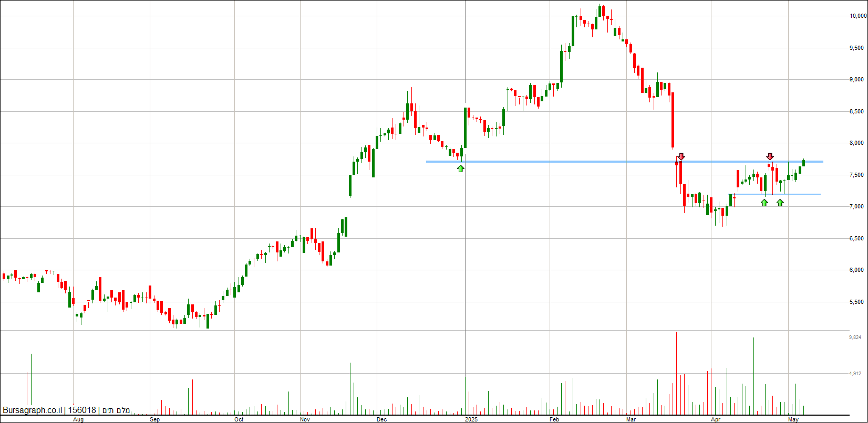Screen dimensions: 868x423
Task: Click the May label on the time axis
Action: [x=793, y=419]
